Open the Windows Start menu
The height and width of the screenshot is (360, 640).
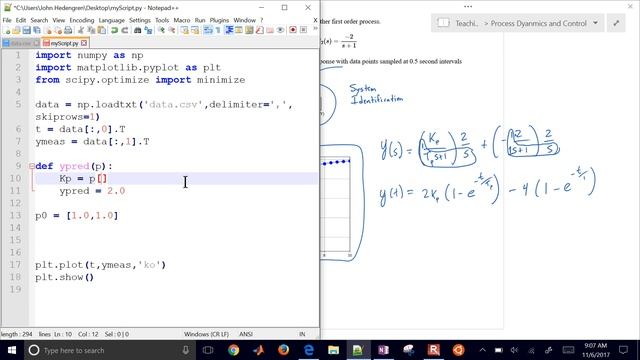(x=12, y=350)
